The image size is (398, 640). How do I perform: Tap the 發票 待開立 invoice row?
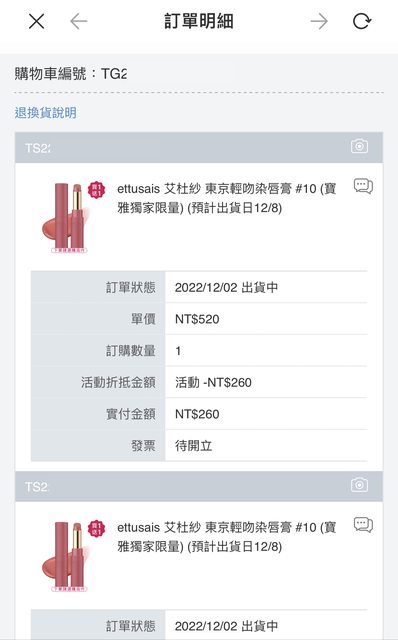tap(199, 446)
